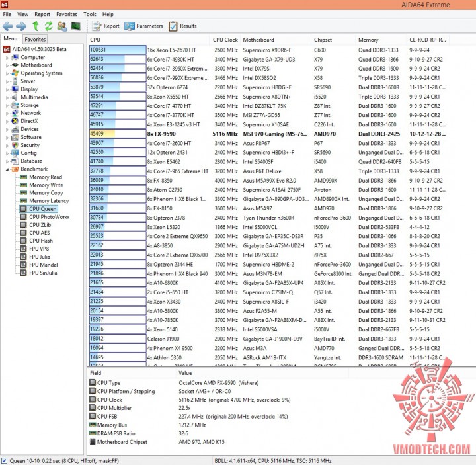Click the green monitor diagnostics icon
476x465 pixels.
point(75,26)
